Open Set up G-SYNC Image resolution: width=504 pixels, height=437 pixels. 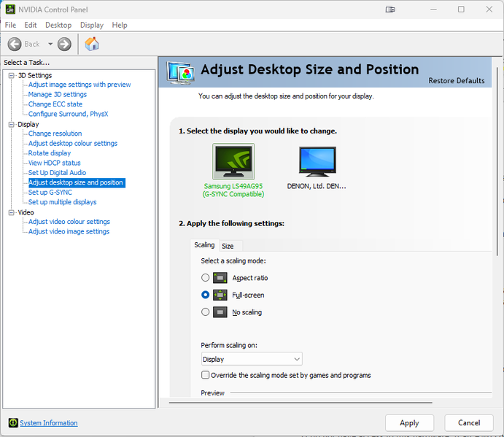(x=50, y=193)
